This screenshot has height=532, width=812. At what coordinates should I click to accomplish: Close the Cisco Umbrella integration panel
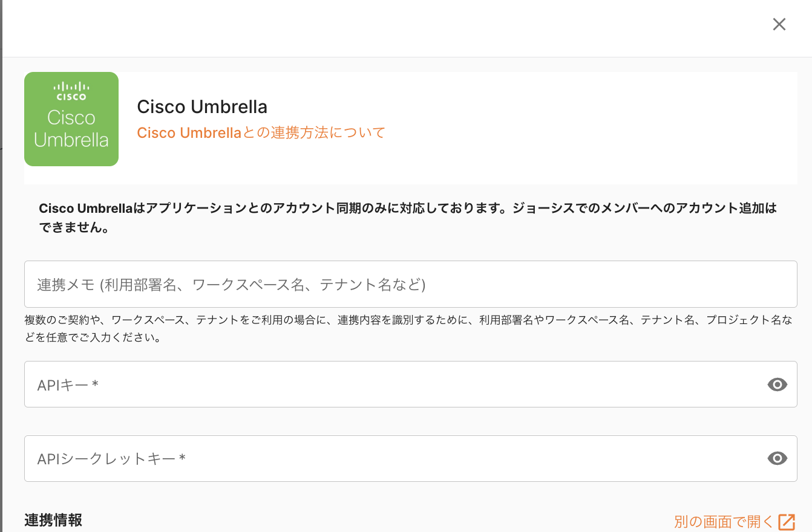pos(779,24)
